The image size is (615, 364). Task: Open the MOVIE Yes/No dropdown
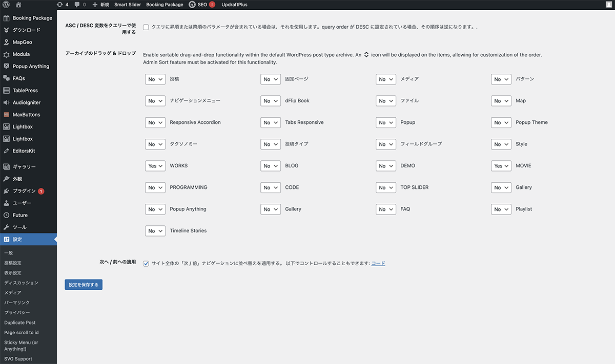tap(501, 166)
